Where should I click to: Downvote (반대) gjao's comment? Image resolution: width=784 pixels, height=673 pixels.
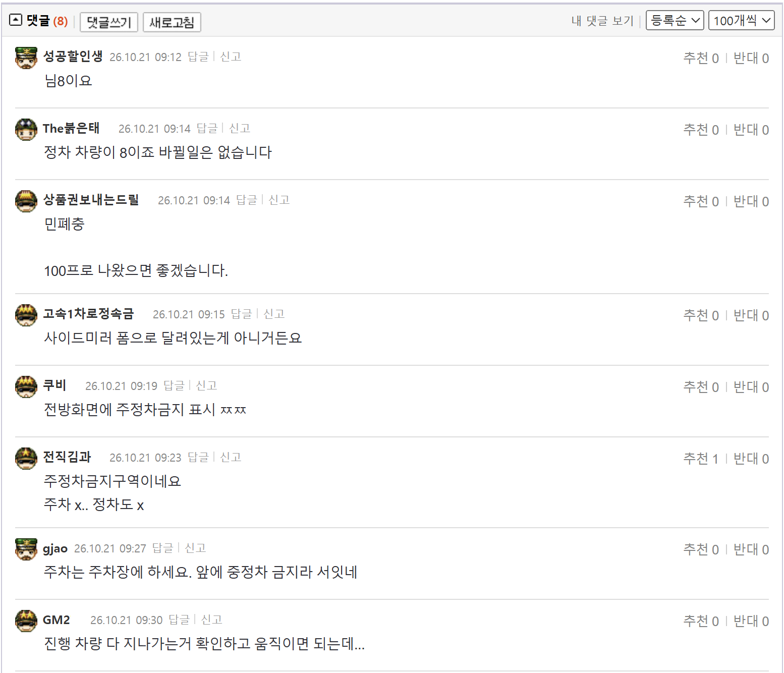(751, 549)
